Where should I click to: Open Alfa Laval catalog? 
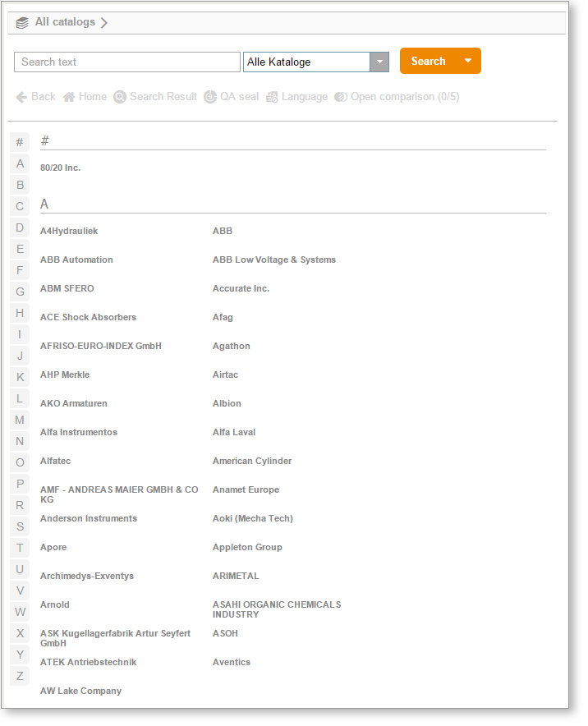234,432
